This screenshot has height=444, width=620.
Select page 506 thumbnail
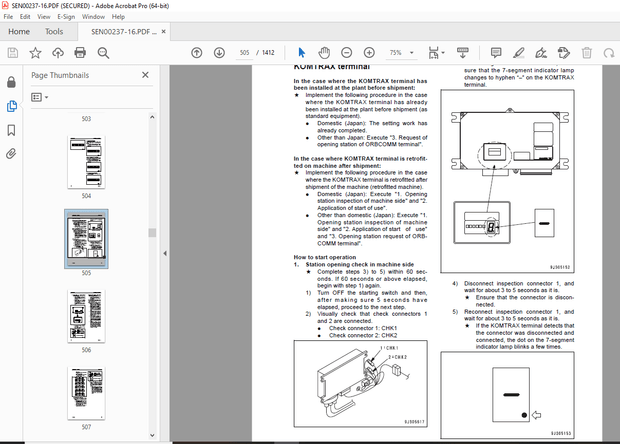(86, 316)
